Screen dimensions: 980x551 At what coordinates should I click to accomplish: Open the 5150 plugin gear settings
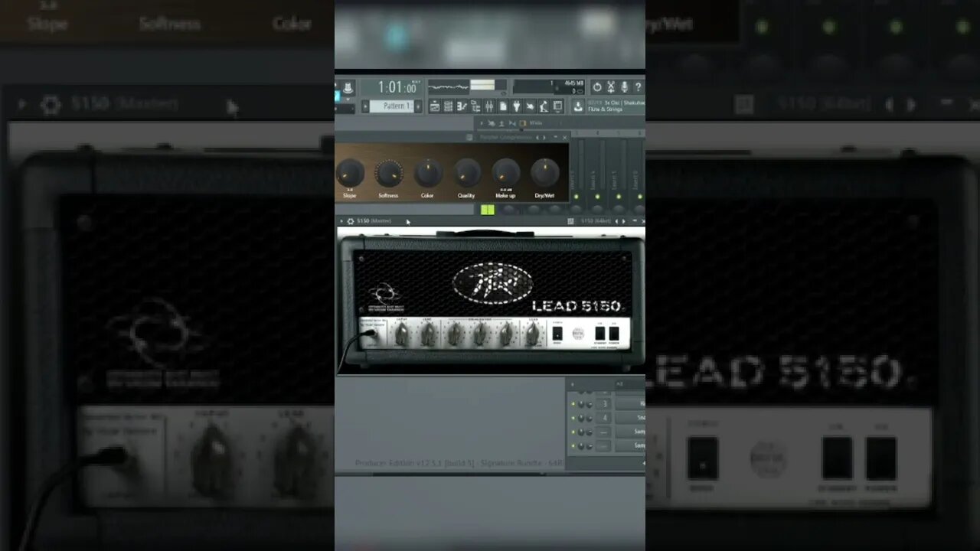(351, 221)
